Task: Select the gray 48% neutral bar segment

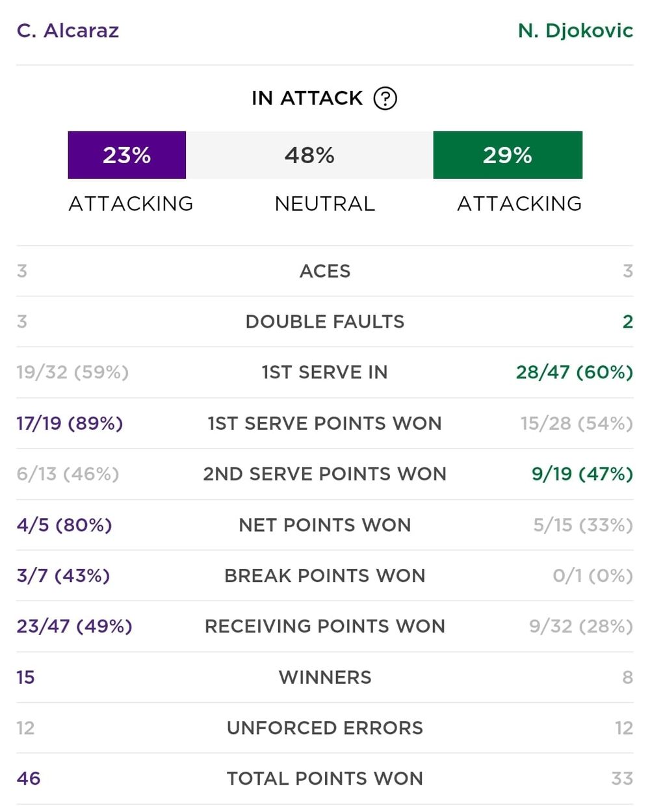Action: 309,155
